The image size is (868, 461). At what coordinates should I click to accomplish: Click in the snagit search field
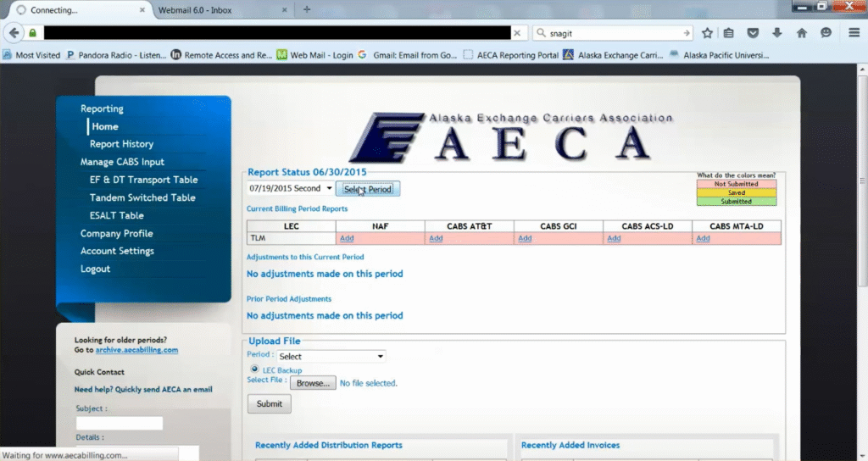click(x=614, y=33)
